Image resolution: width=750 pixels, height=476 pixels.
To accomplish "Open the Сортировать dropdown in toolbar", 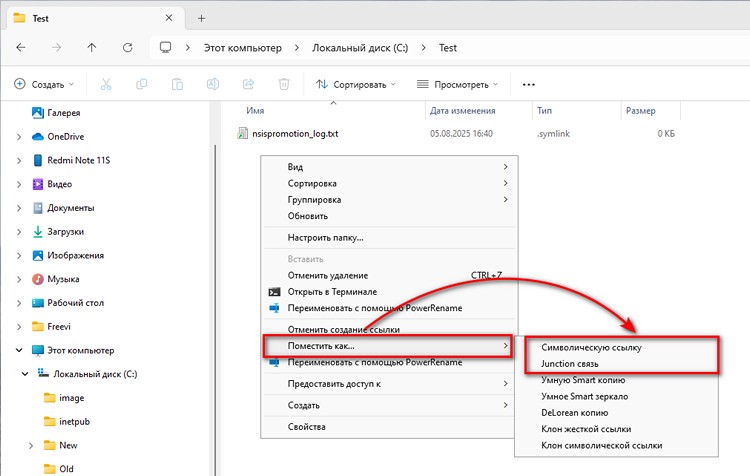I will point(356,85).
